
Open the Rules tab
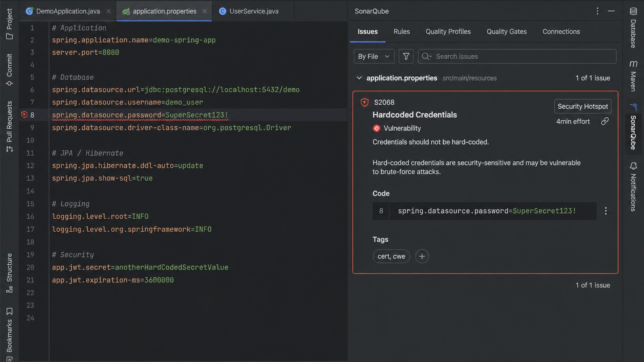tap(402, 31)
